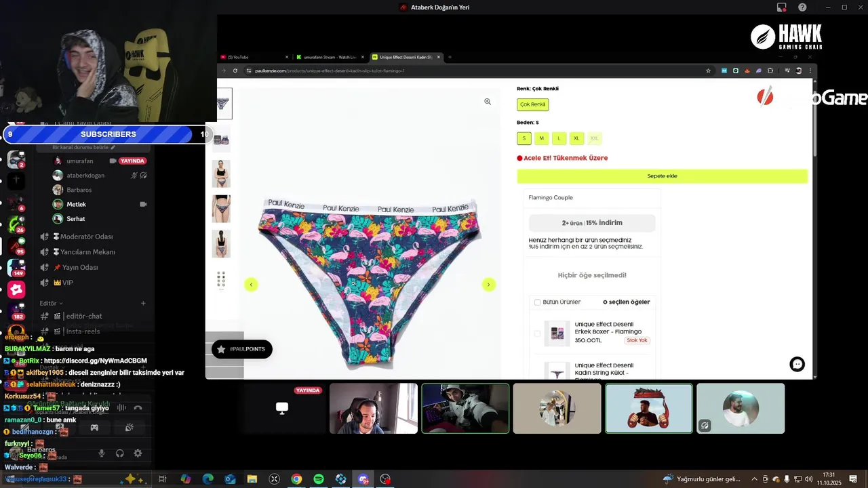Check the Bütün Ürünler checkbox
The image size is (868, 488).
537,302
